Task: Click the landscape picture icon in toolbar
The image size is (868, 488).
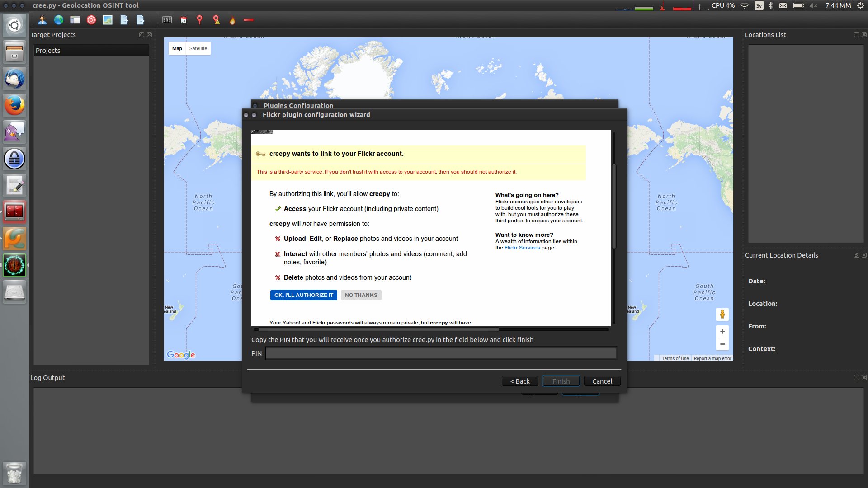Action: coord(108,20)
